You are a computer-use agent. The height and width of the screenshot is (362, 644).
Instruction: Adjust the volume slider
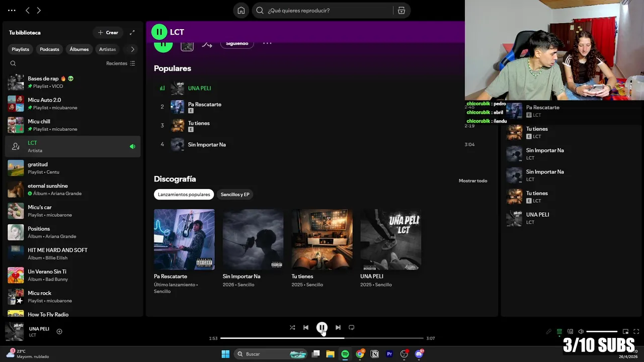tap(602, 332)
